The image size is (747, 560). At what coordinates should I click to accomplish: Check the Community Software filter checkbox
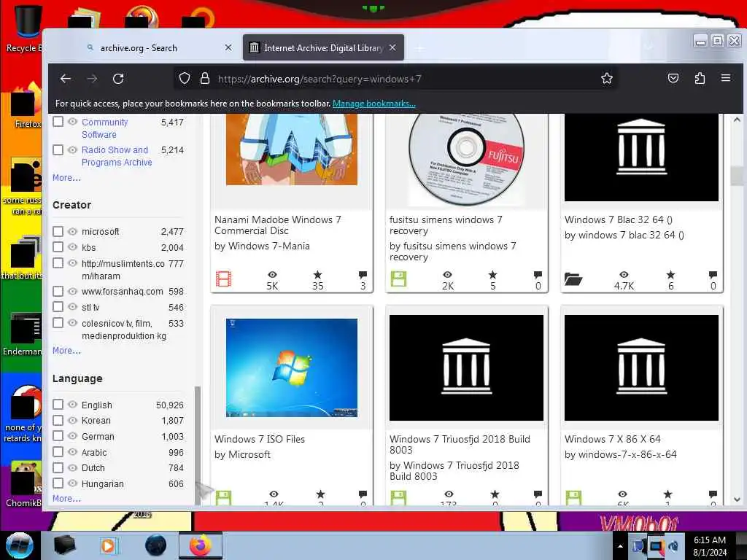[x=58, y=122]
